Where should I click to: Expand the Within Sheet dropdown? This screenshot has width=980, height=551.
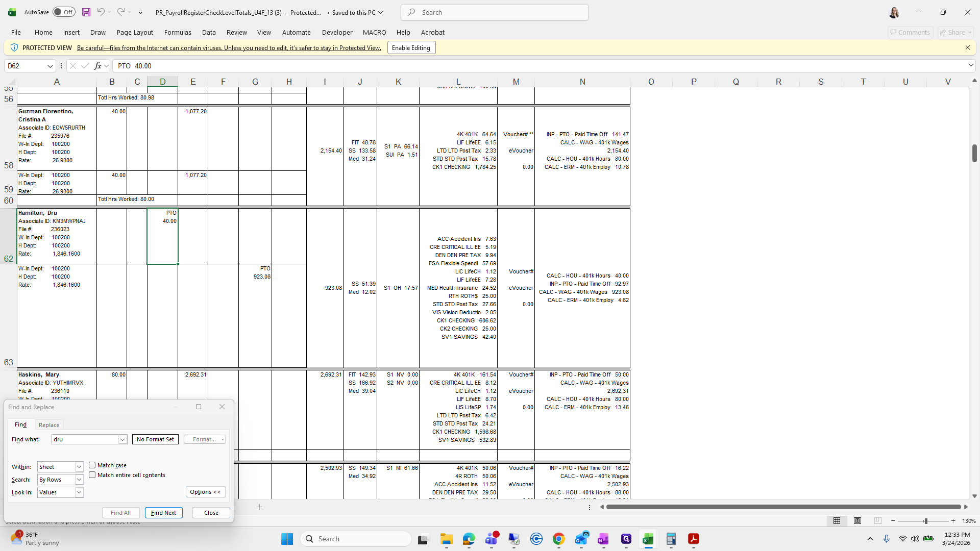coord(79,467)
